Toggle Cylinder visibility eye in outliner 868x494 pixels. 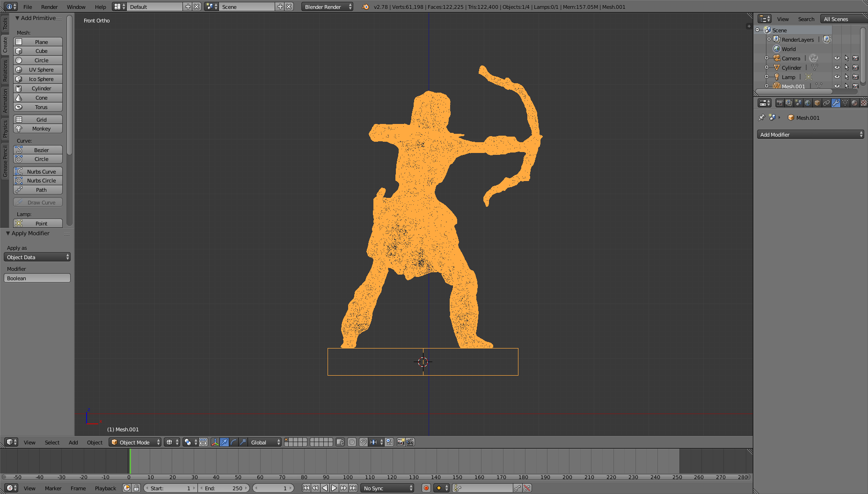point(837,67)
